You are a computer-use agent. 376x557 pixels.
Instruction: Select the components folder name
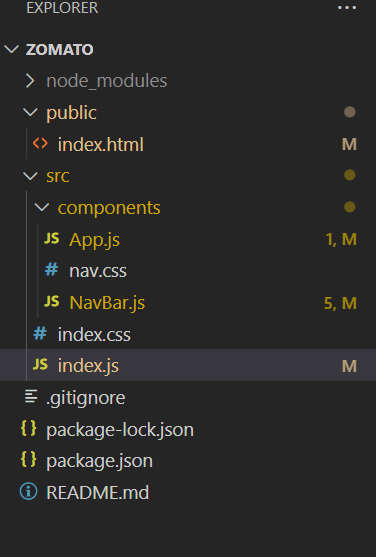tap(109, 208)
